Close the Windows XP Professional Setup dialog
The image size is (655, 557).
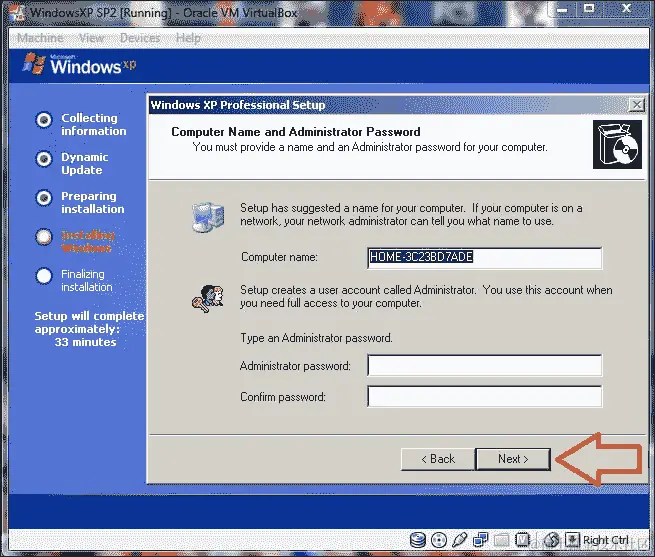coord(637,104)
